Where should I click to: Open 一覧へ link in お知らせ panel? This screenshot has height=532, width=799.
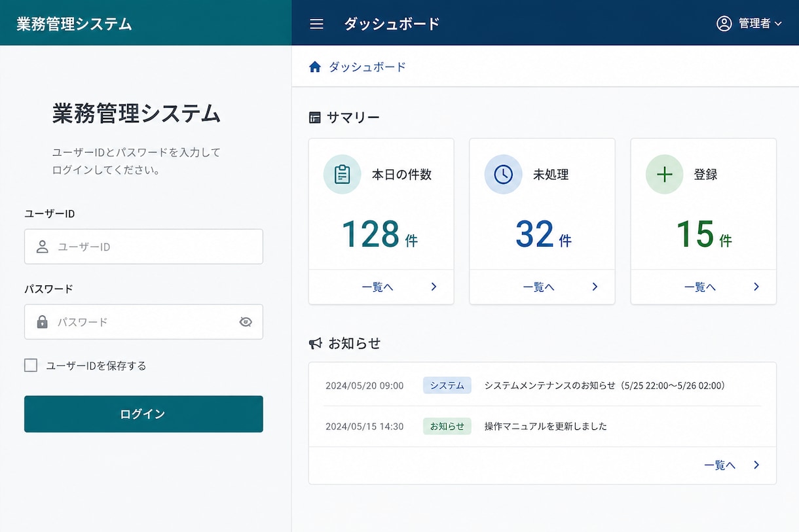coord(720,465)
